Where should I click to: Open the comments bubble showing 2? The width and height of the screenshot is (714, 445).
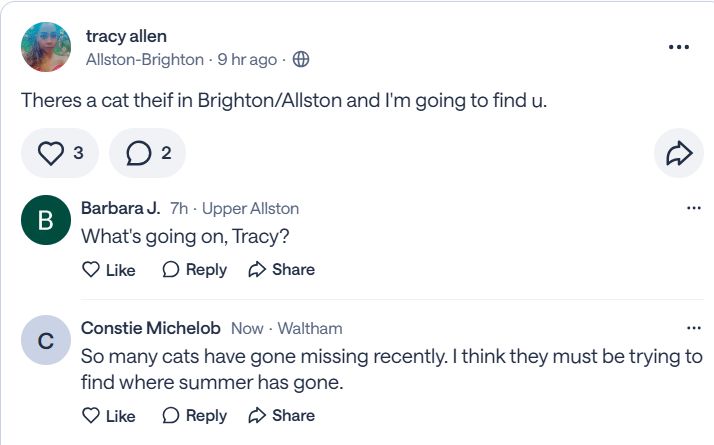[x=147, y=153]
